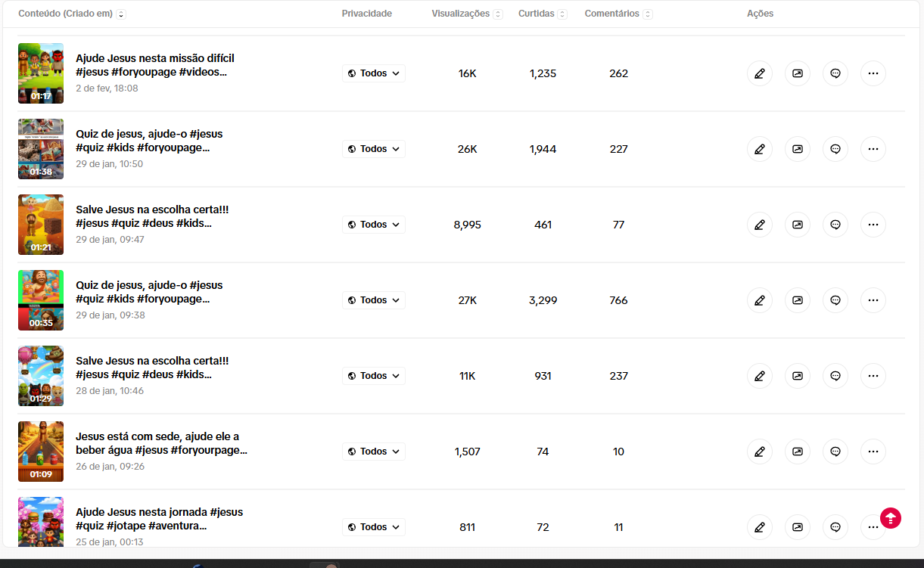
Task: View comments on the 11K views video
Action: pyautogui.click(x=835, y=376)
